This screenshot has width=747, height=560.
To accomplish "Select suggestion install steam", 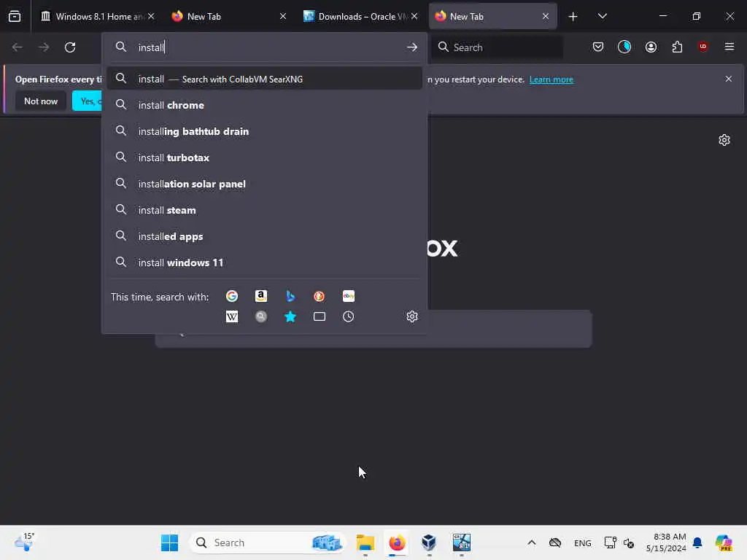I will (264, 210).
